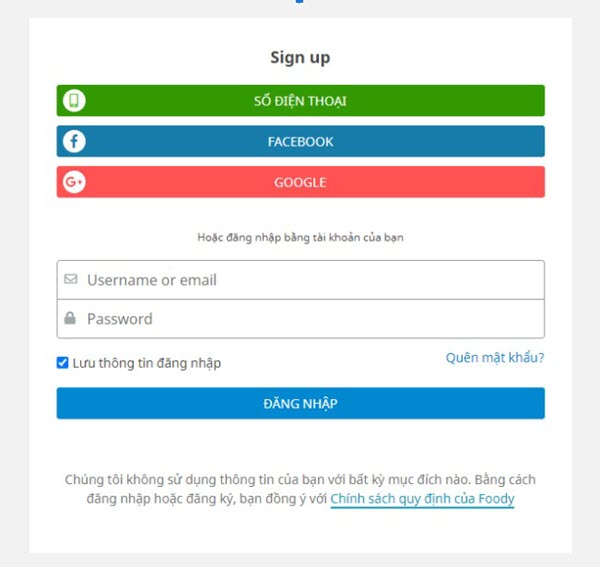Uncheck the Lưu thông tin đăng nhập checkbox
600x567 pixels.
point(63,363)
